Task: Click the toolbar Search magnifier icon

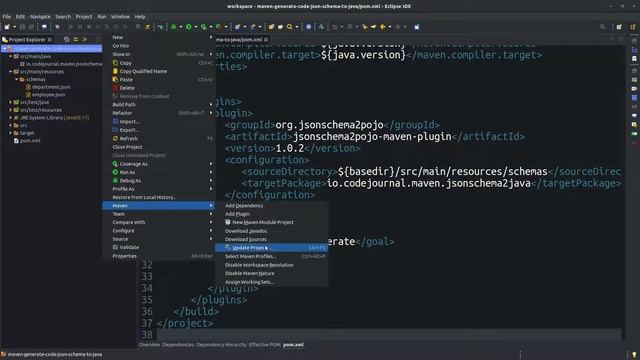Action: 290,27
